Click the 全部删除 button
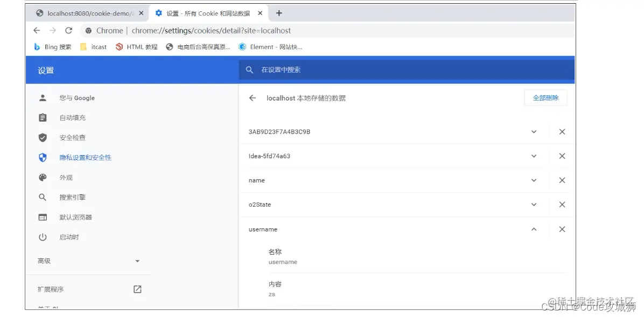 pos(545,97)
